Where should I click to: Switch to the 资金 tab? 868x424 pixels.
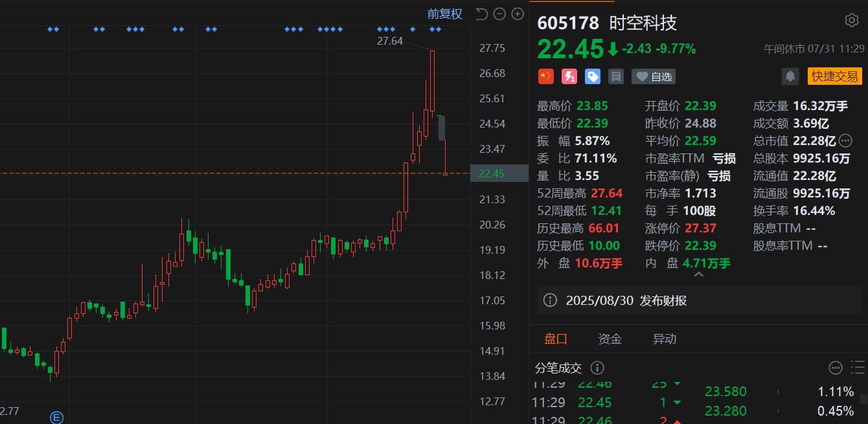tap(610, 339)
